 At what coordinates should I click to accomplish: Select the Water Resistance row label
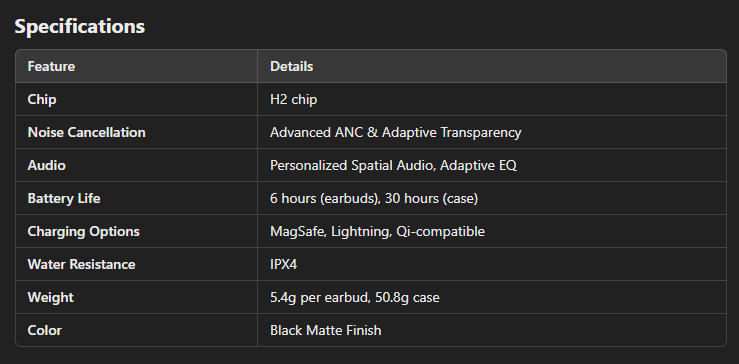click(x=82, y=265)
